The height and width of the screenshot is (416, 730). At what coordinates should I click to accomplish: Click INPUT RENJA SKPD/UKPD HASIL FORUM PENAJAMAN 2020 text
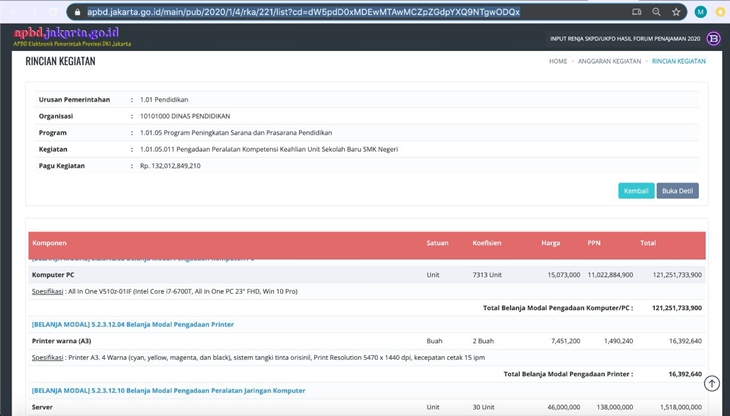point(625,39)
